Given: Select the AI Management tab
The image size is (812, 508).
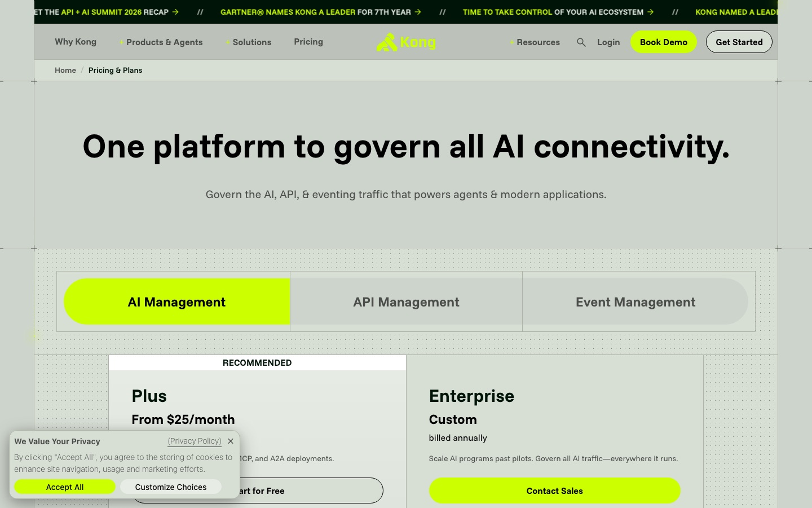Looking at the screenshot, I should pos(176,301).
